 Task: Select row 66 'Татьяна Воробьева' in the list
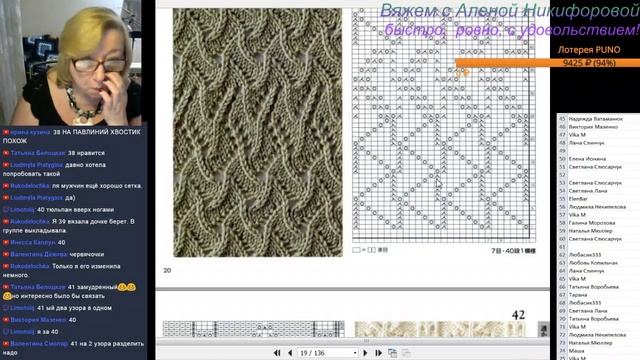click(x=594, y=287)
